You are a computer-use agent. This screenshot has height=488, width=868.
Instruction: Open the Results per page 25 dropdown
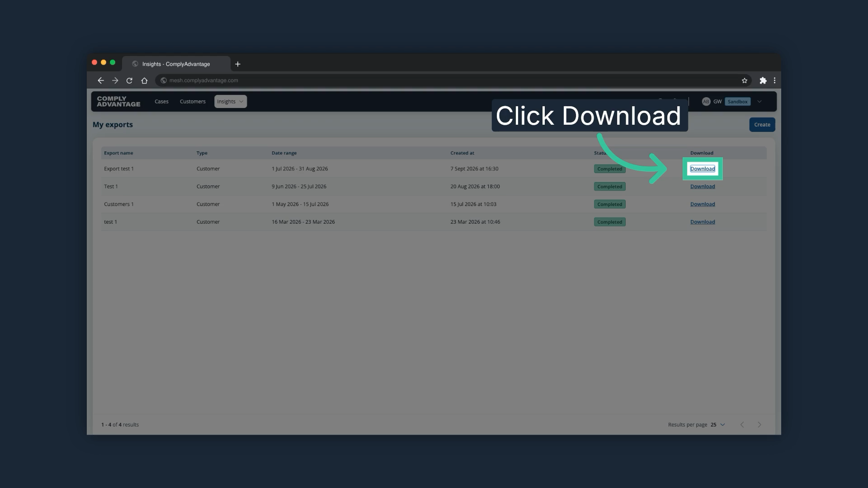(718, 425)
